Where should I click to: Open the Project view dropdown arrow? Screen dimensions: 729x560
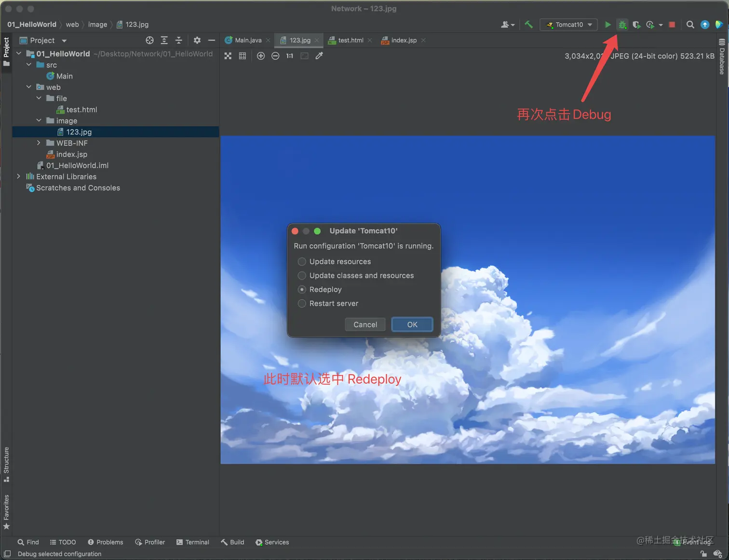point(64,41)
